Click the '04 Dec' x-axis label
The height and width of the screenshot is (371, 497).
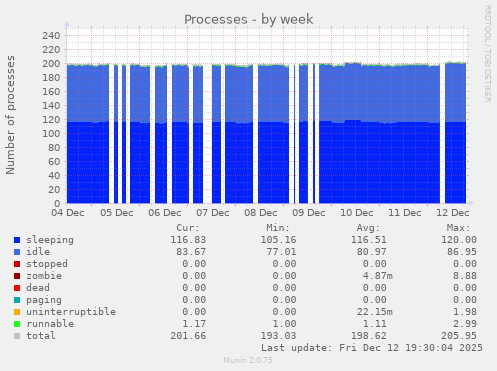[68, 213]
